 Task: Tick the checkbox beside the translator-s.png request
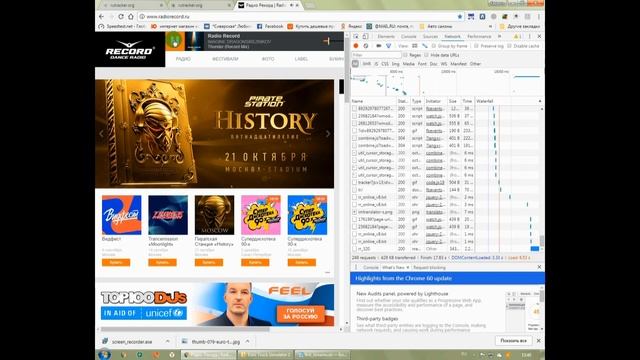[354, 212]
